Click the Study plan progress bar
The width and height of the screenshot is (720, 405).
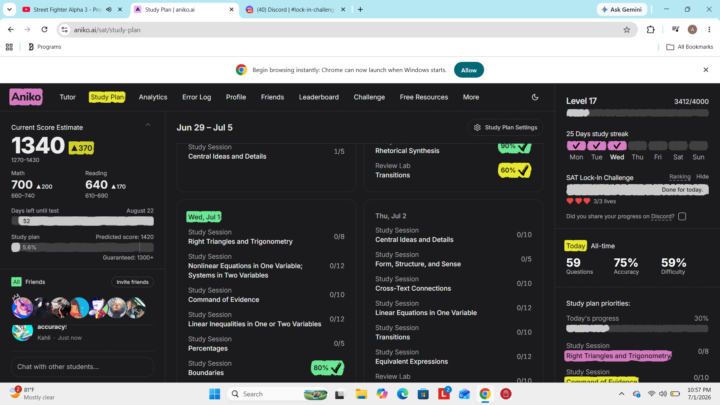tap(82, 247)
